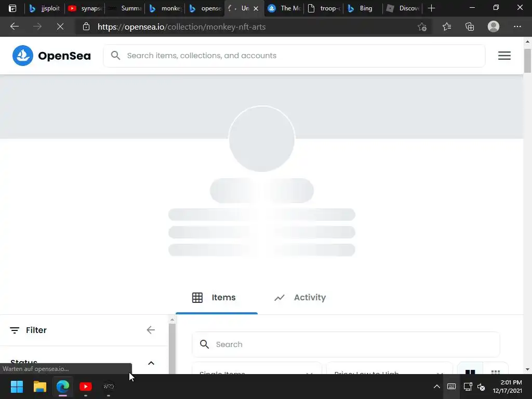The width and height of the screenshot is (532, 399).
Task: Open a new browser tab
Action: [x=431, y=8]
